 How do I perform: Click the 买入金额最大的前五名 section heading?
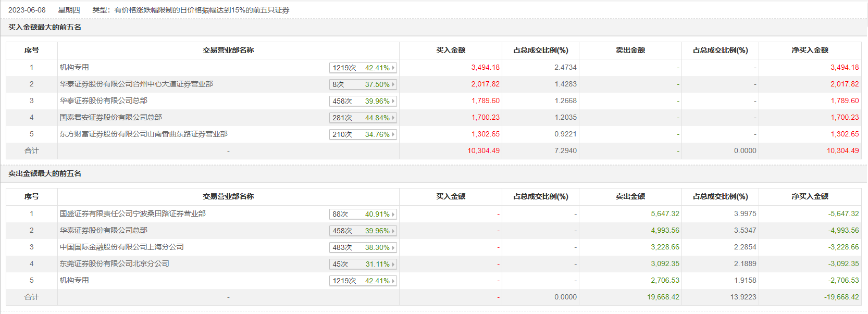click(45, 27)
